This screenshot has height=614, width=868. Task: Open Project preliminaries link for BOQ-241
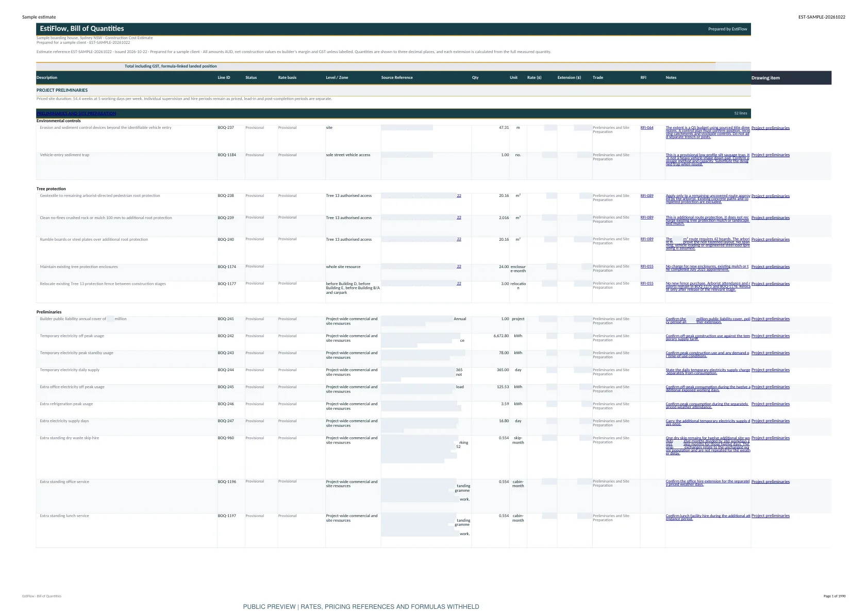(x=771, y=319)
